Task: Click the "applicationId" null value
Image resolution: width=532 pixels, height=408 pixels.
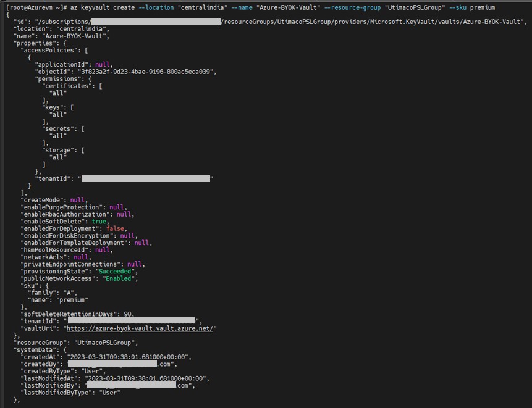Action: 102,65
